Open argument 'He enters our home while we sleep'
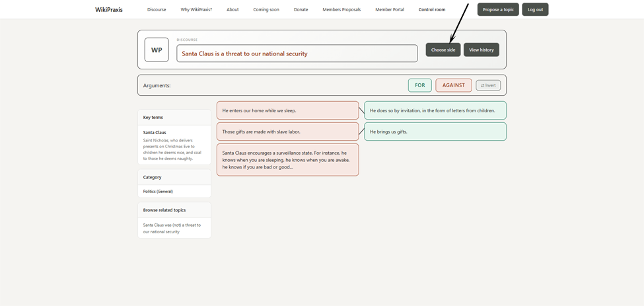 pyautogui.click(x=288, y=110)
